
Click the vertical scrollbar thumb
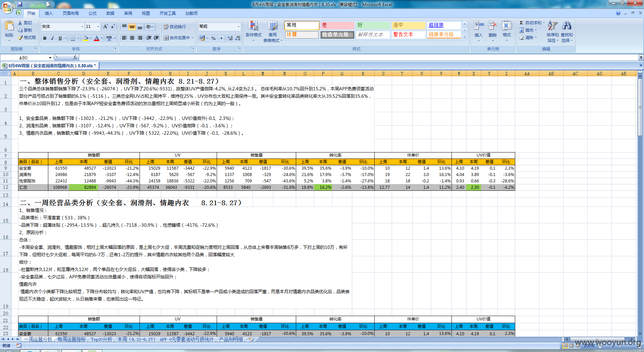[640, 107]
